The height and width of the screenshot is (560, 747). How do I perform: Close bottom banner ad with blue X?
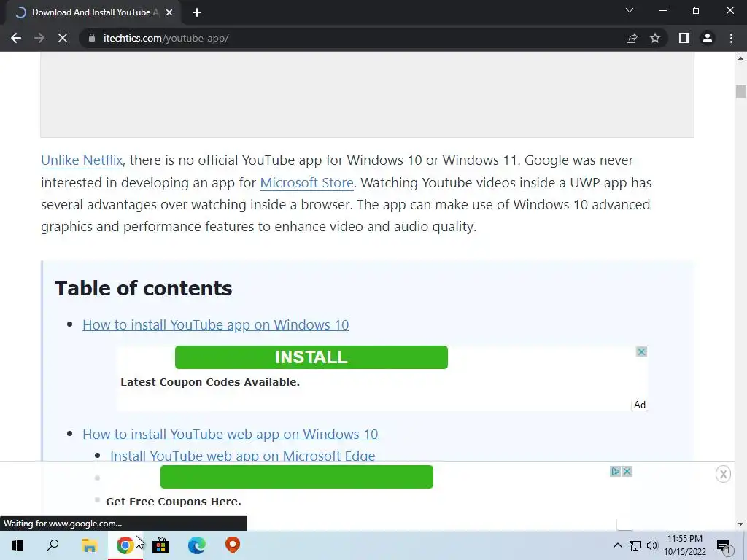click(x=627, y=472)
